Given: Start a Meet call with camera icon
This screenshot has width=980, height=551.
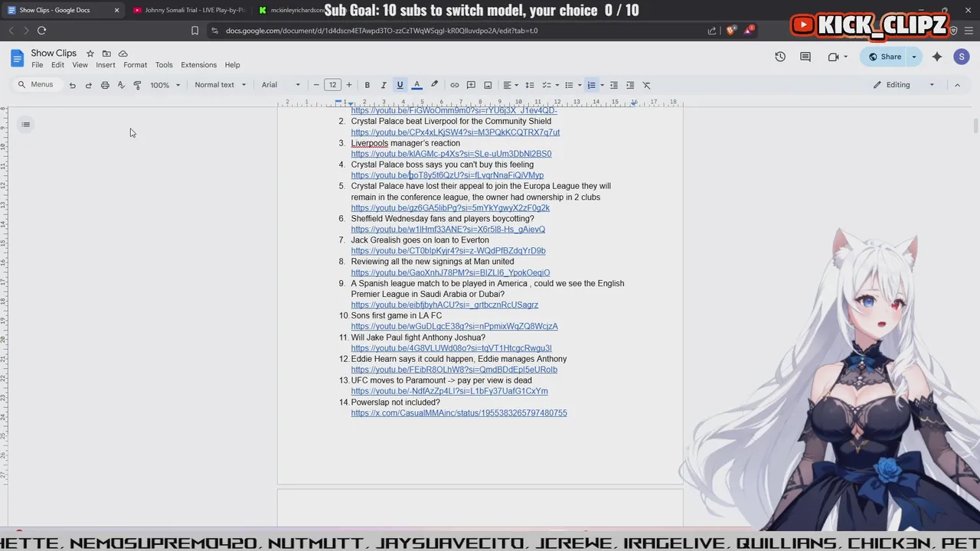Looking at the screenshot, I should click(x=833, y=57).
